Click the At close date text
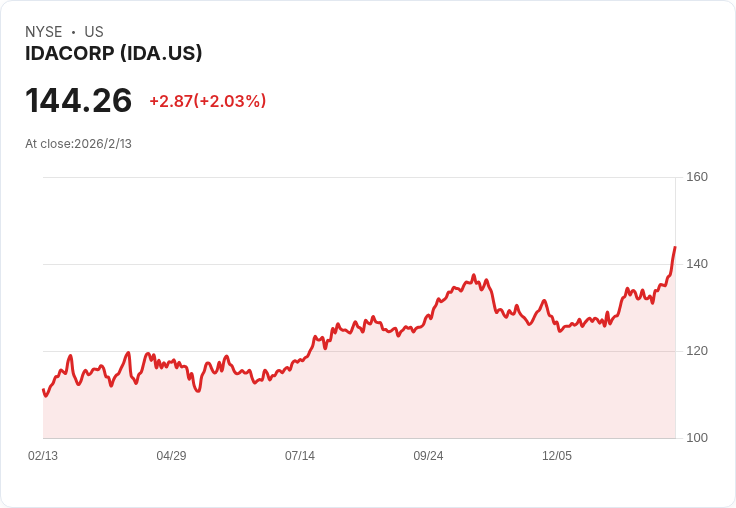The height and width of the screenshot is (508, 736). (x=78, y=144)
